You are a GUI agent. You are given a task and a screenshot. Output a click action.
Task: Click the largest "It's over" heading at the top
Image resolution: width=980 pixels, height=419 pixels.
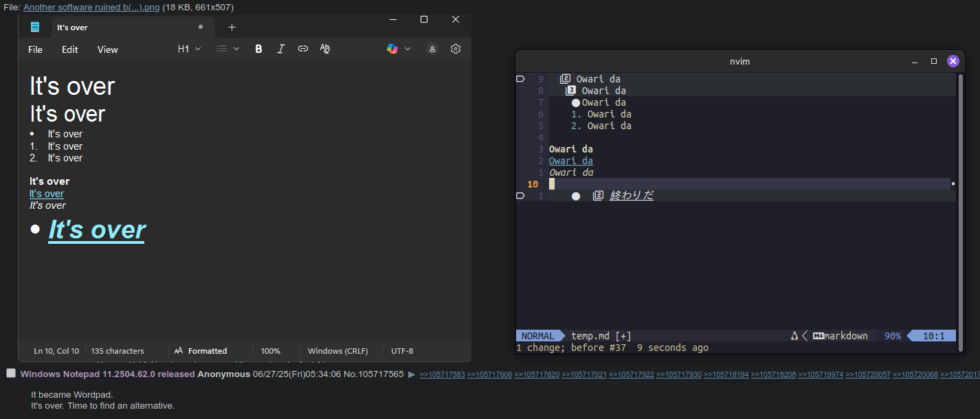72,87
